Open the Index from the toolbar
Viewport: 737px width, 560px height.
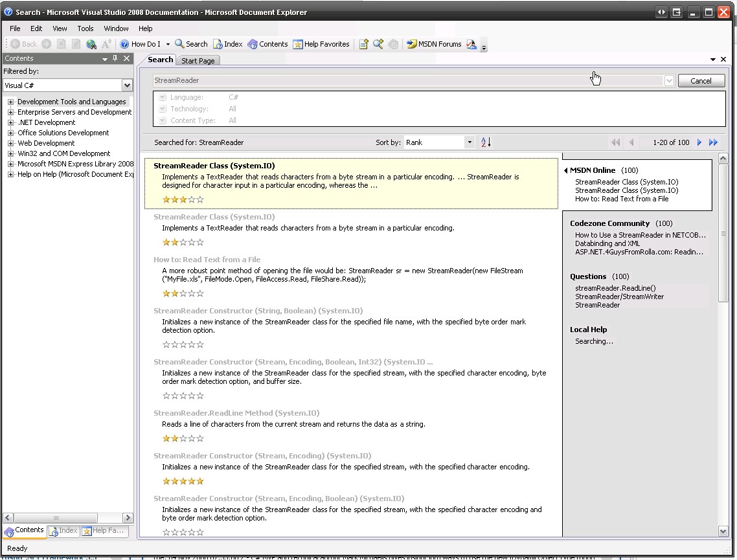click(x=228, y=44)
